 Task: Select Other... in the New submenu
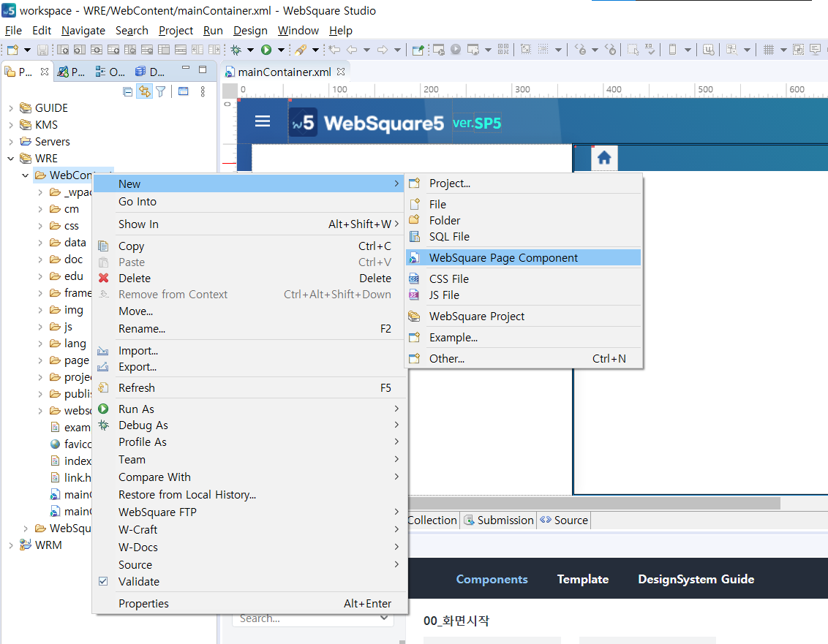click(523, 358)
